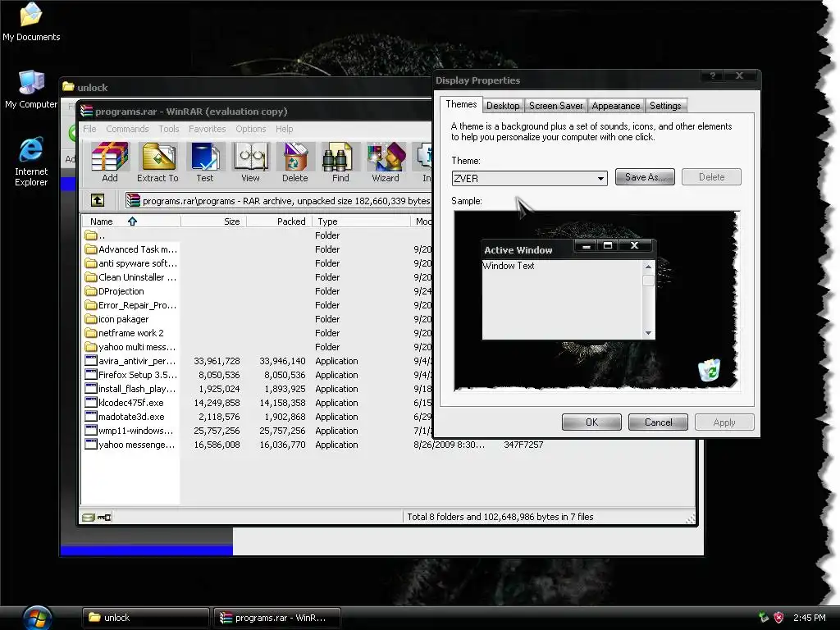The height and width of the screenshot is (630, 840).
Task: Sort by the Packed column header
Action: coord(279,221)
